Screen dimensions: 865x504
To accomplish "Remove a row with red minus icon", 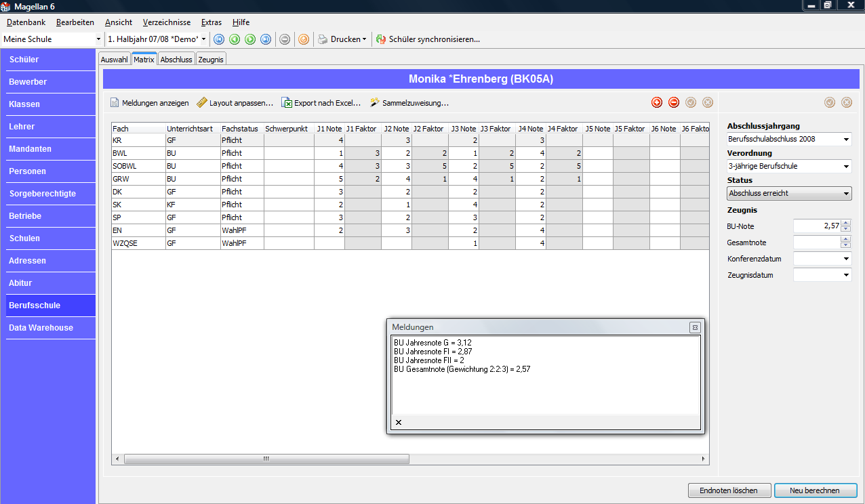I will pos(674,102).
